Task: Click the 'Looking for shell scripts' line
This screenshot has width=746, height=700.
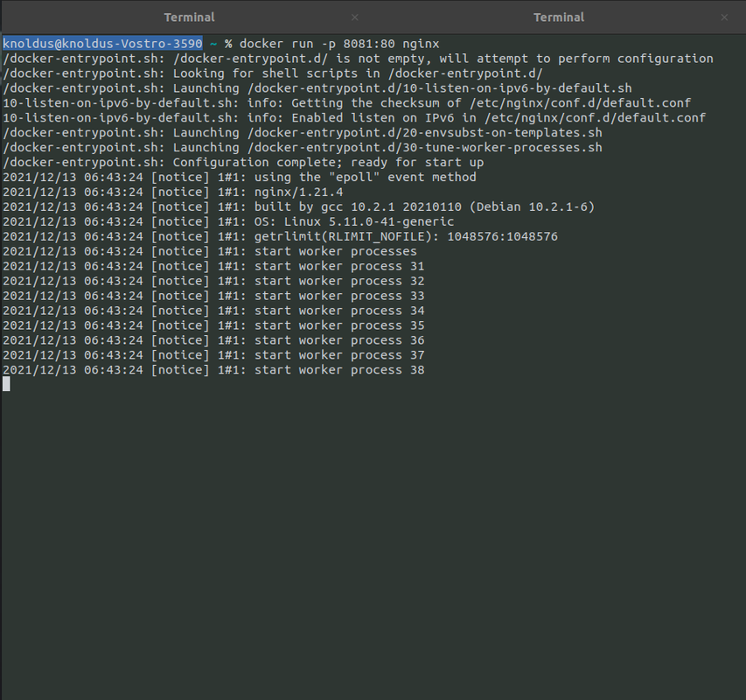Action: 273,73
